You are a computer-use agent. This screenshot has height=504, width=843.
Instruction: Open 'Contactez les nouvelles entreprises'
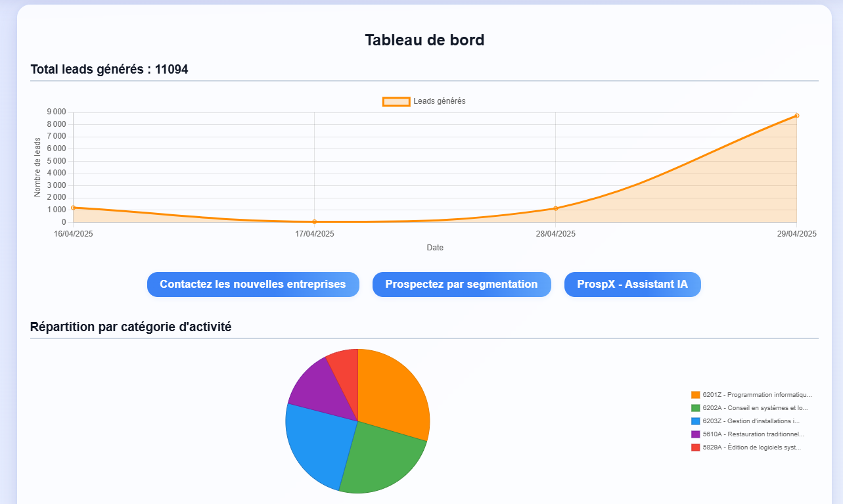pos(253,284)
